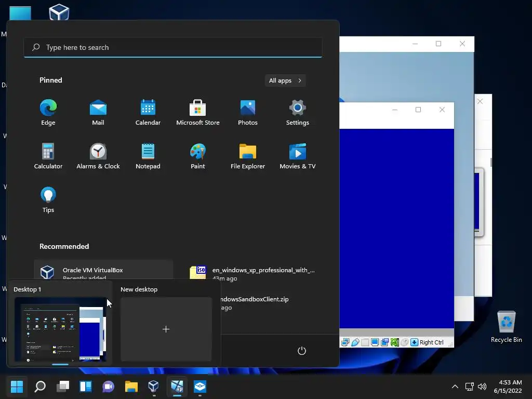The height and width of the screenshot is (399, 532).
Task: Show hidden system tray icons
Action: (455, 387)
